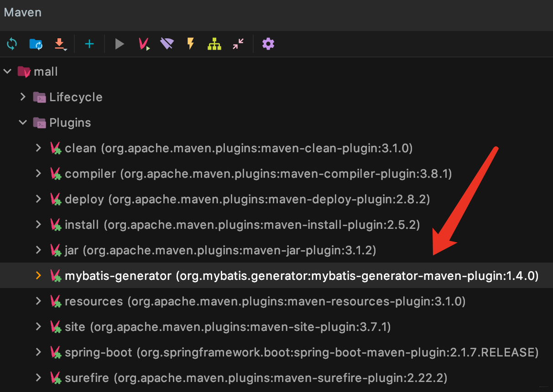
Task: Click the Maven tool window title
Action: 23,12
